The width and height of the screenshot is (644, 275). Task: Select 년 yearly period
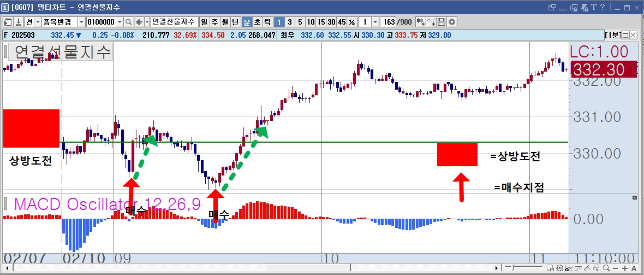point(236,22)
